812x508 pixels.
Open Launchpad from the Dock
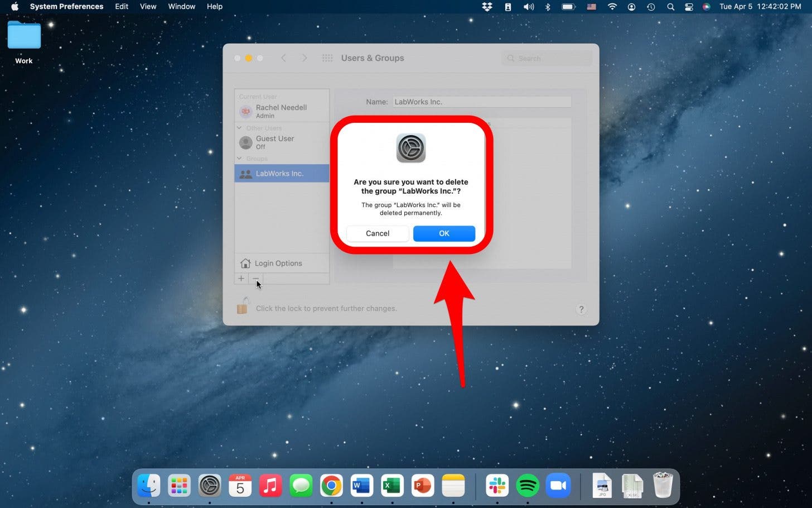[179, 486]
